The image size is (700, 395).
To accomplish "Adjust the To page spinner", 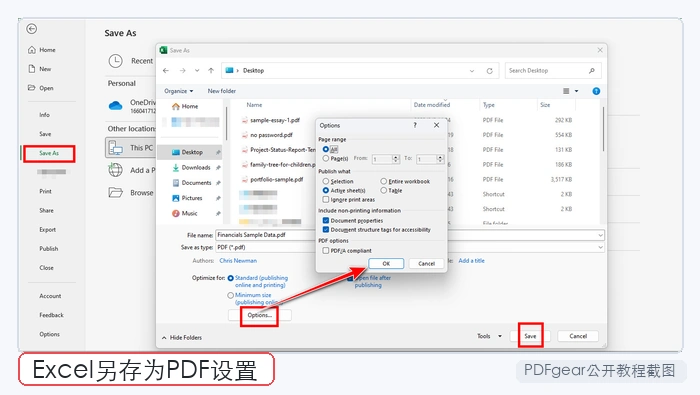I will (x=440, y=159).
